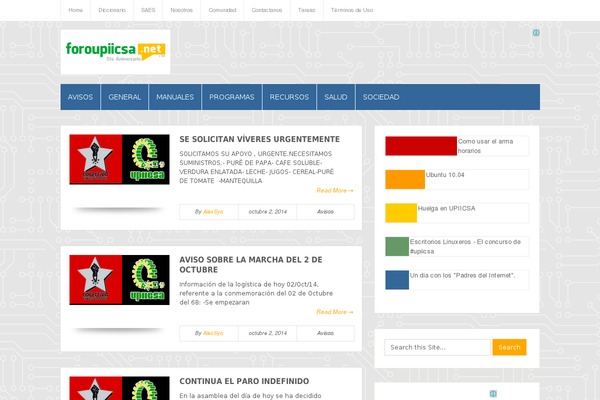Click the ad info icon near header

tap(536, 33)
